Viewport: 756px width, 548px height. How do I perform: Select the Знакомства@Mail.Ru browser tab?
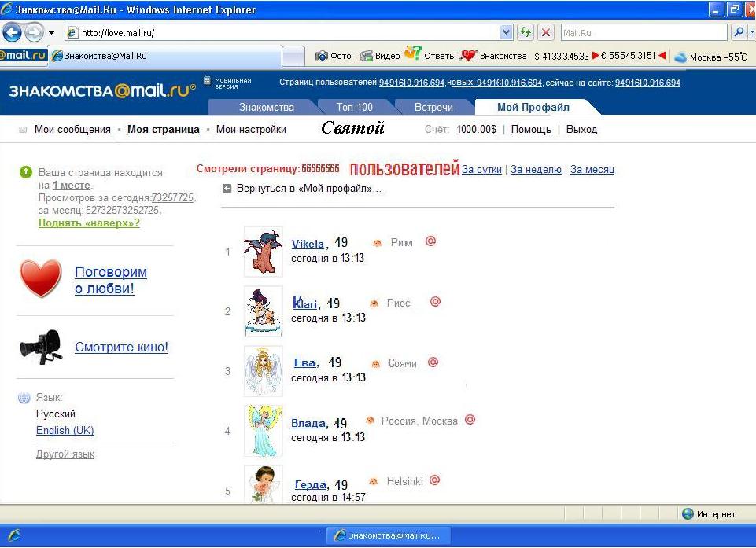[165, 56]
